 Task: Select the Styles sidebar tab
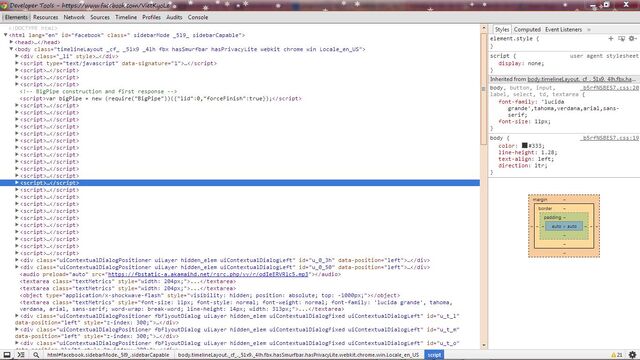[x=502, y=29]
